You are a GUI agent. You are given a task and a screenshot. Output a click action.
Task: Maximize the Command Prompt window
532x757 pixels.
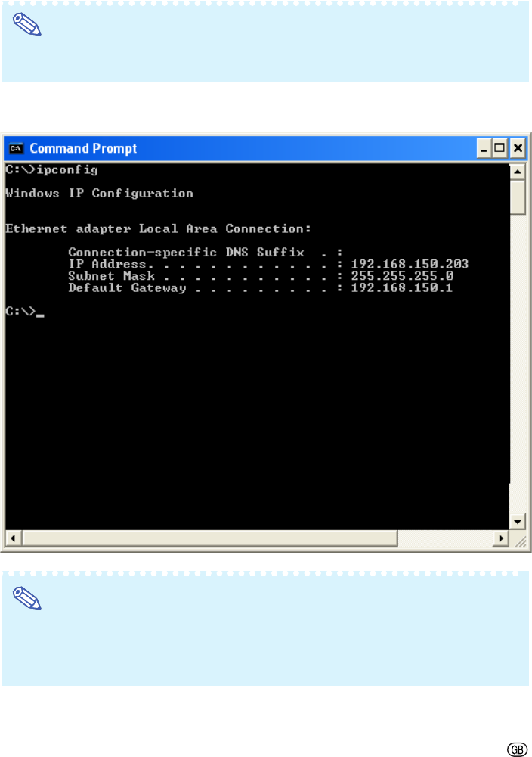click(x=500, y=148)
